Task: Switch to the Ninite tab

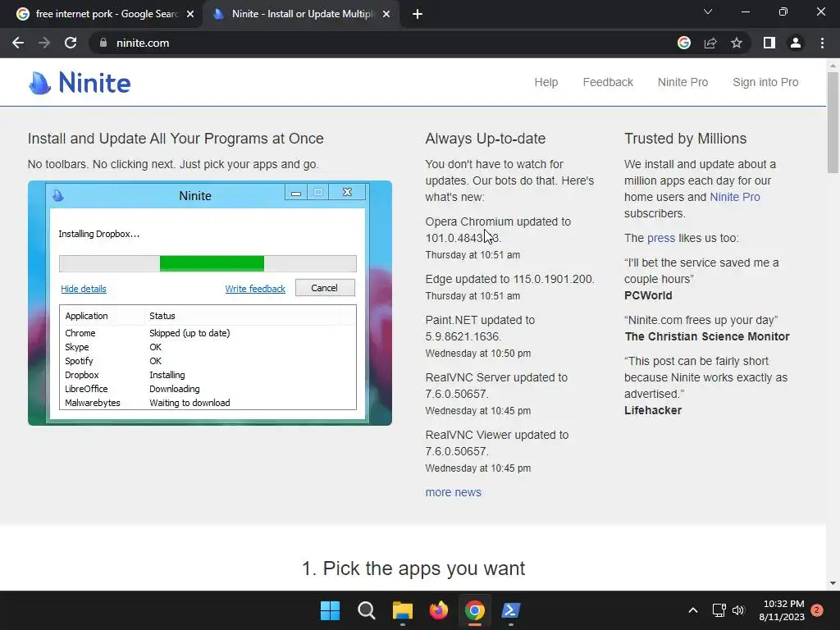Action: [x=302, y=15]
